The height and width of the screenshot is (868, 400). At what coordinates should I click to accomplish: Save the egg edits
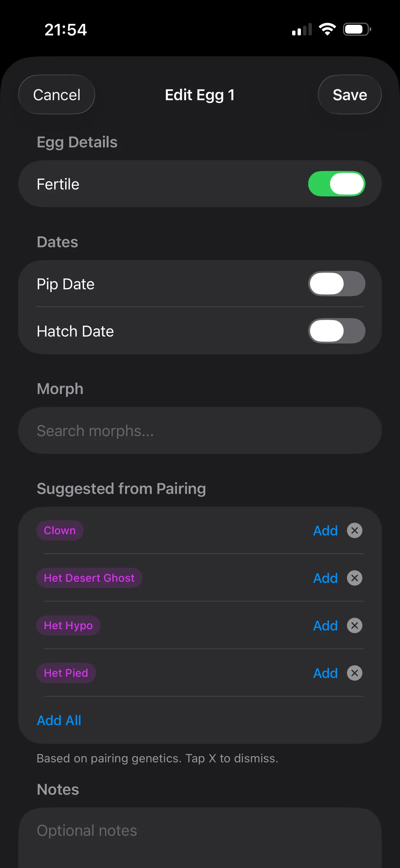349,95
